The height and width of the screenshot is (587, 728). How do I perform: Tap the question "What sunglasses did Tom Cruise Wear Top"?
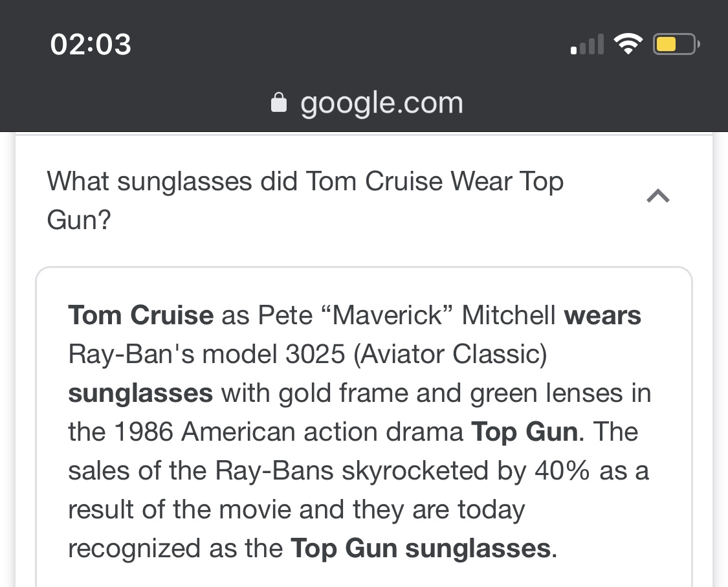tap(305, 181)
